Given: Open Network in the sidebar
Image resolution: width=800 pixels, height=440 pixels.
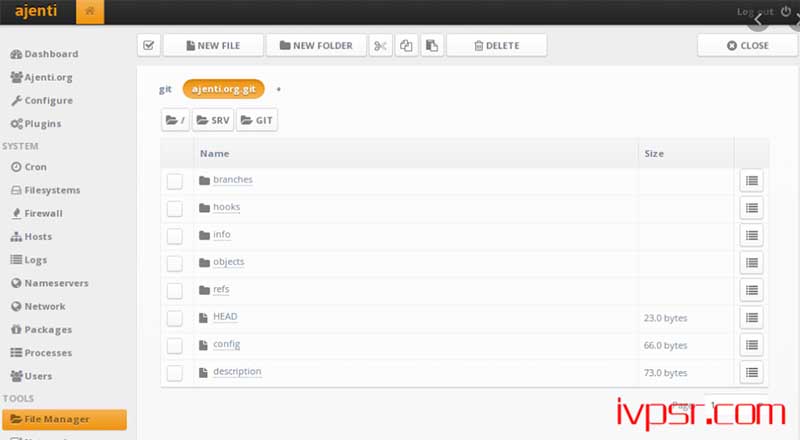Looking at the screenshot, I should coord(38,306).
